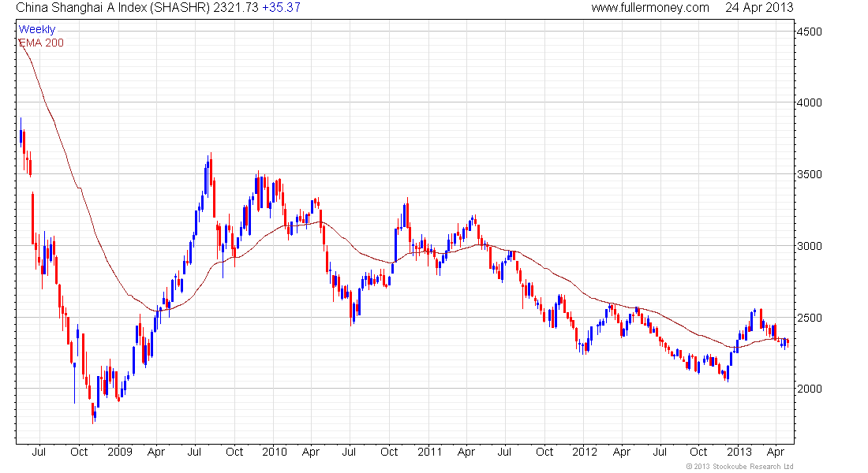Click the Oct label just before 2013

tap(698, 452)
